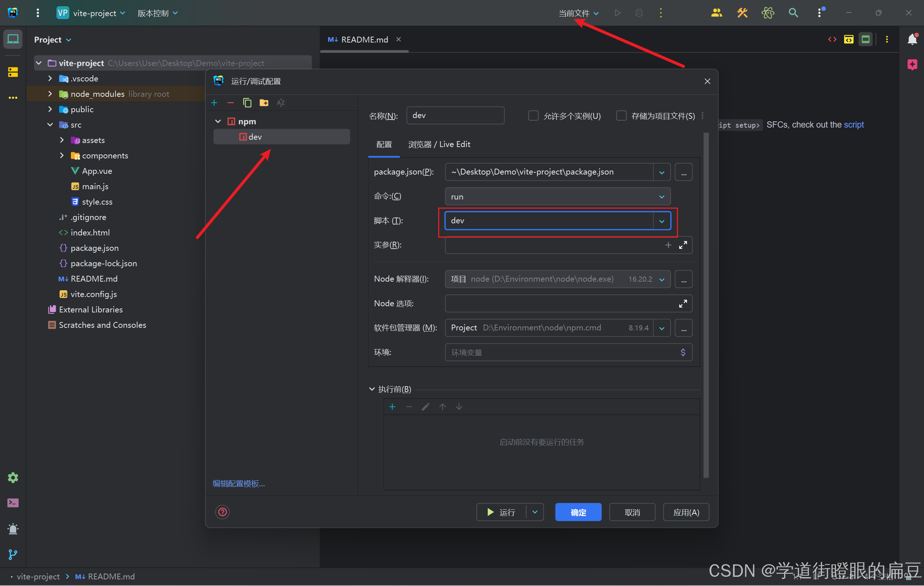924x586 pixels.
Task: Click the help question mark icon
Action: pos(222,512)
